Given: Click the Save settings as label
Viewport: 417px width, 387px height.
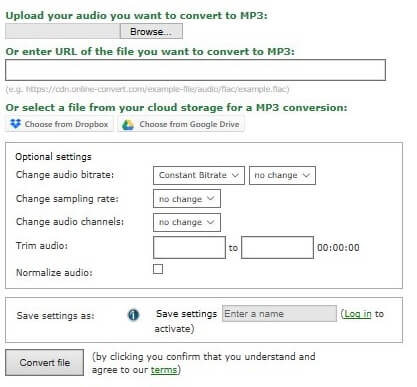Looking at the screenshot, I should (55, 315).
